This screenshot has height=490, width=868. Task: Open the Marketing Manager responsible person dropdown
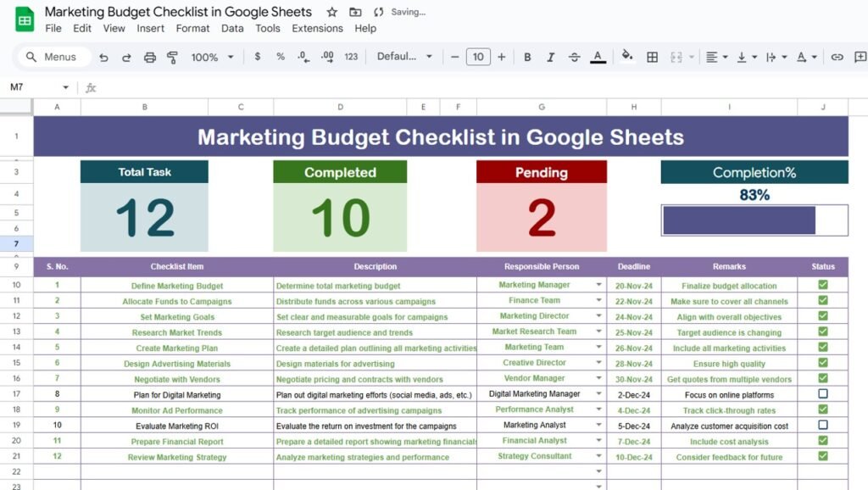[597, 285]
